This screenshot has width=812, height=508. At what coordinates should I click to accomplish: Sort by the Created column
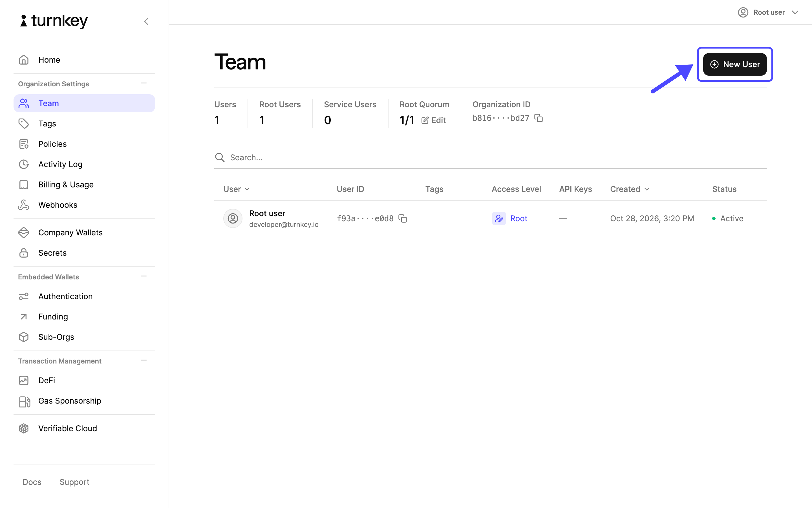(x=630, y=189)
